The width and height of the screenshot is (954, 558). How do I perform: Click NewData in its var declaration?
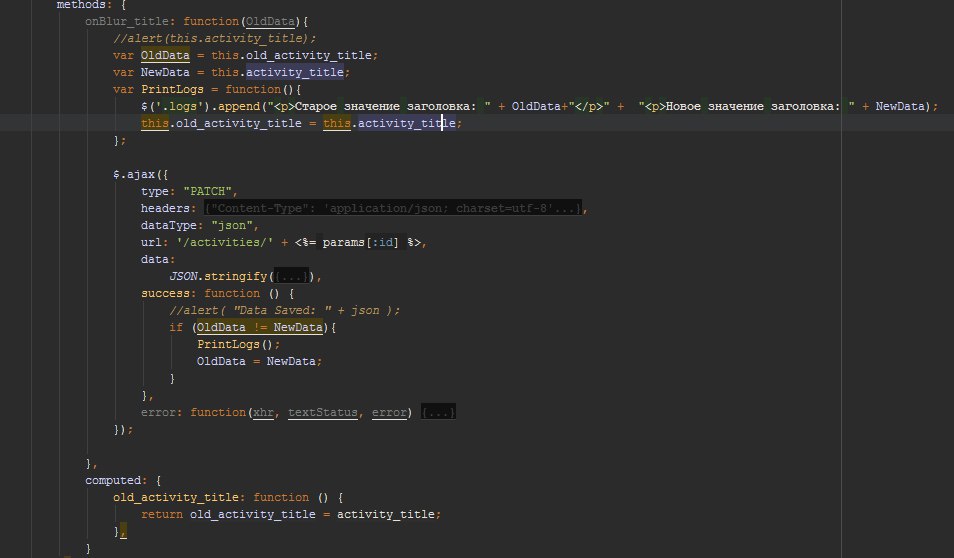(x=165, y=72)
